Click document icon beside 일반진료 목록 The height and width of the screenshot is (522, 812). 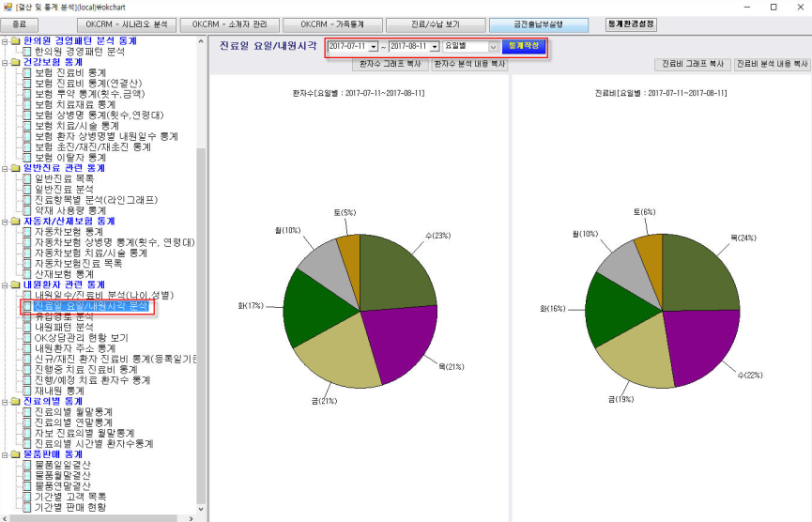pos(26,178)
